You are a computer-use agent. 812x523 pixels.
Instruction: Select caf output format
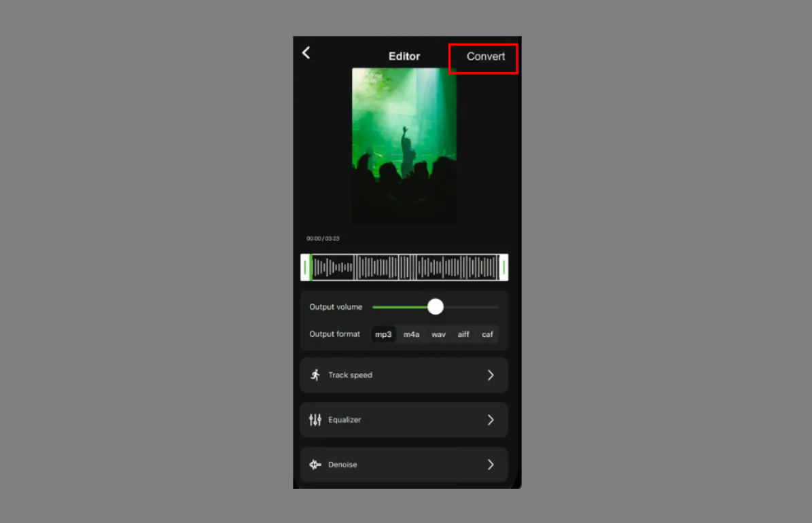point(487,334)
